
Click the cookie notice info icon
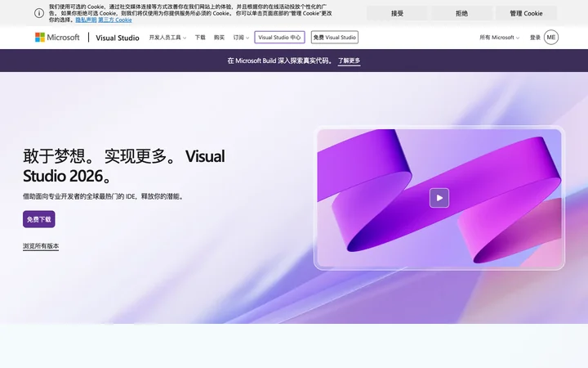39,13
